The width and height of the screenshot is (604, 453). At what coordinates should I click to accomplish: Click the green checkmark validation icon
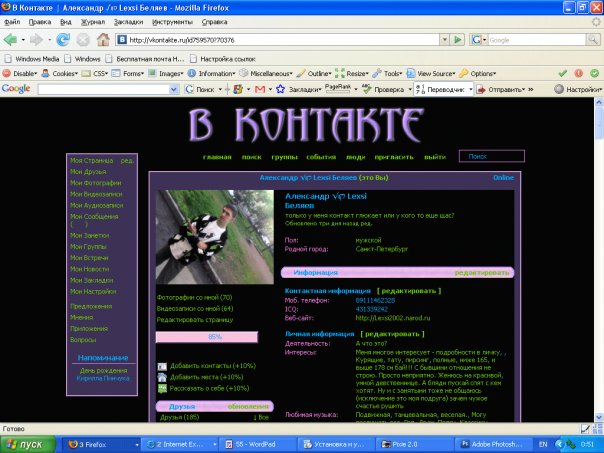tap(562, 73)
